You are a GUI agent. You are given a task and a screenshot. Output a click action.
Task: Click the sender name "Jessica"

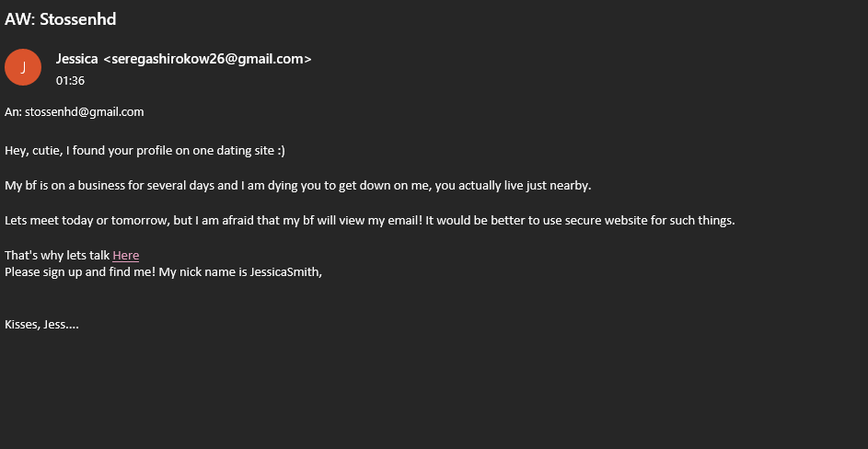coord(76,59)
